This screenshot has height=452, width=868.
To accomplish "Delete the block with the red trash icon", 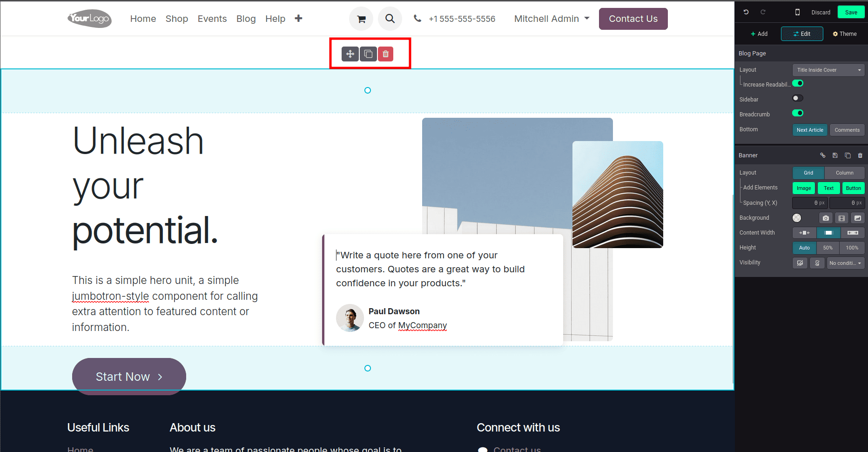I will (x=385, y=54).
